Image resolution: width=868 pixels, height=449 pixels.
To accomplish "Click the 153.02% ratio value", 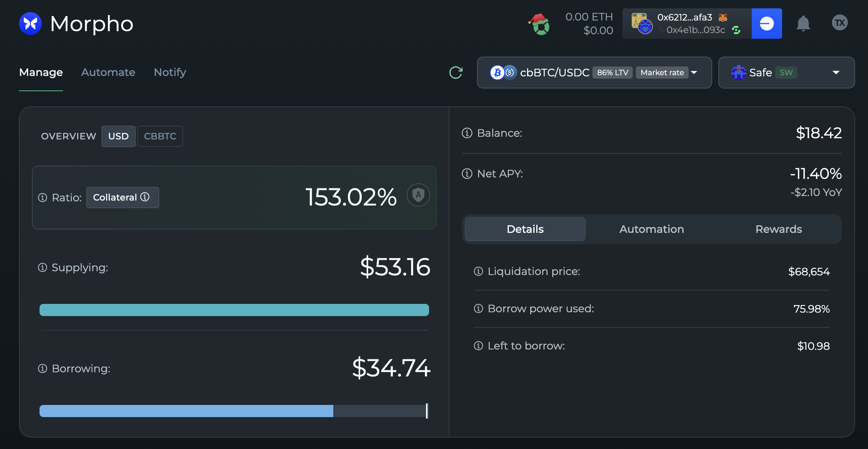I will pos(351,197).
